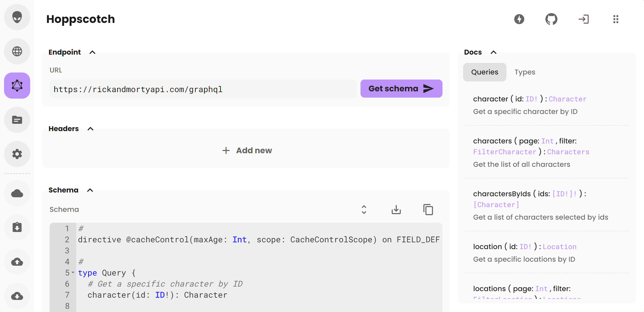Open the REST globe icon page
This screenshot has width=644, height=312.
(17, 51)
